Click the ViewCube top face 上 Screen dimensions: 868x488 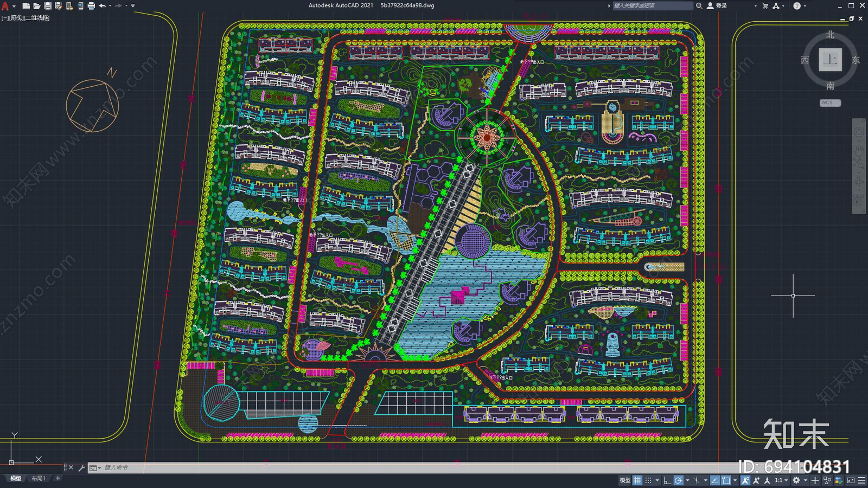(x=830, y=60)
